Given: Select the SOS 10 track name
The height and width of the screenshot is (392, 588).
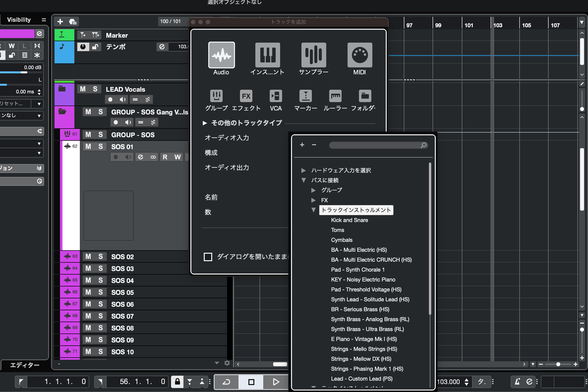Looking at the screenshot, I should pyautogui.click(x=122, y=352).
